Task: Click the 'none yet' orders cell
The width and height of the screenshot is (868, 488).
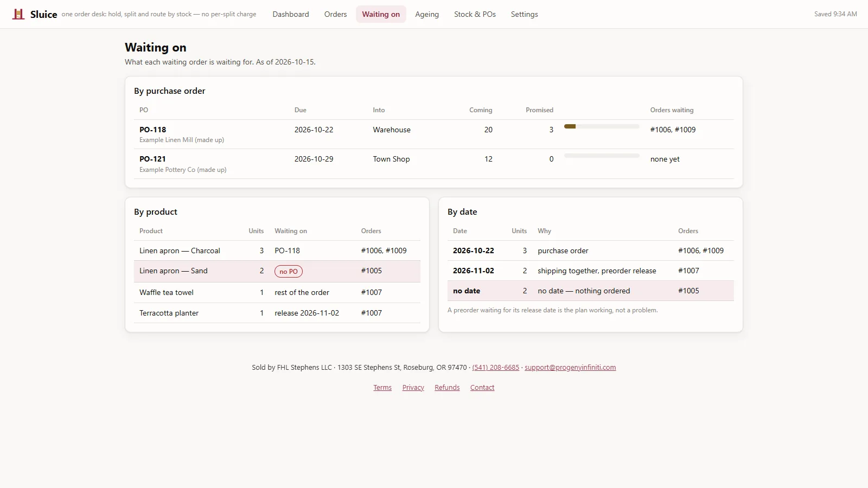Action: [665, 159]
